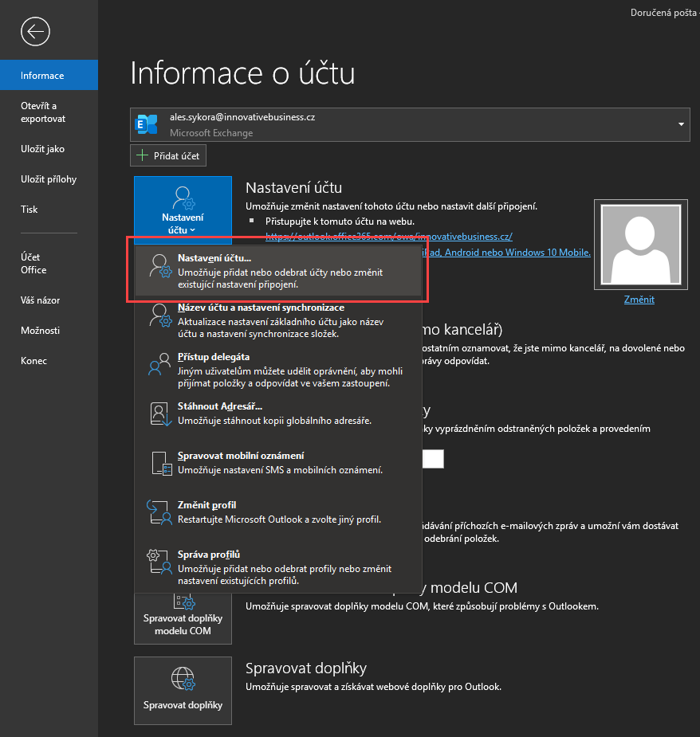Click Microsoft Exchange account type text
The height and width of the screenshot is (737, 700).
pos(211,133)
